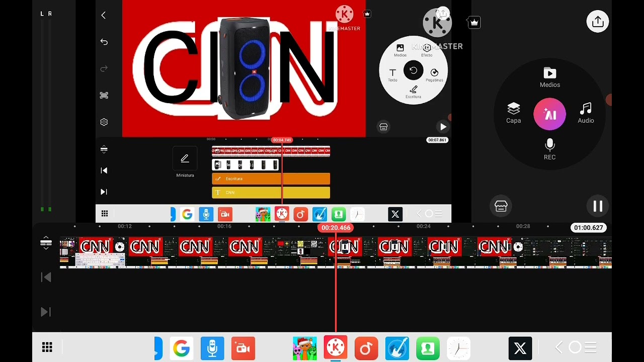Select the orange Escritura layer in the timeline
This screenshot has width=644, height=362.
271,179
